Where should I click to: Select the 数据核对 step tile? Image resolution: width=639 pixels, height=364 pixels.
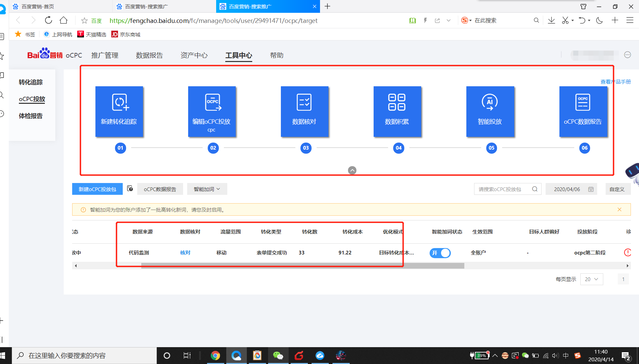[x=304, y=112]
